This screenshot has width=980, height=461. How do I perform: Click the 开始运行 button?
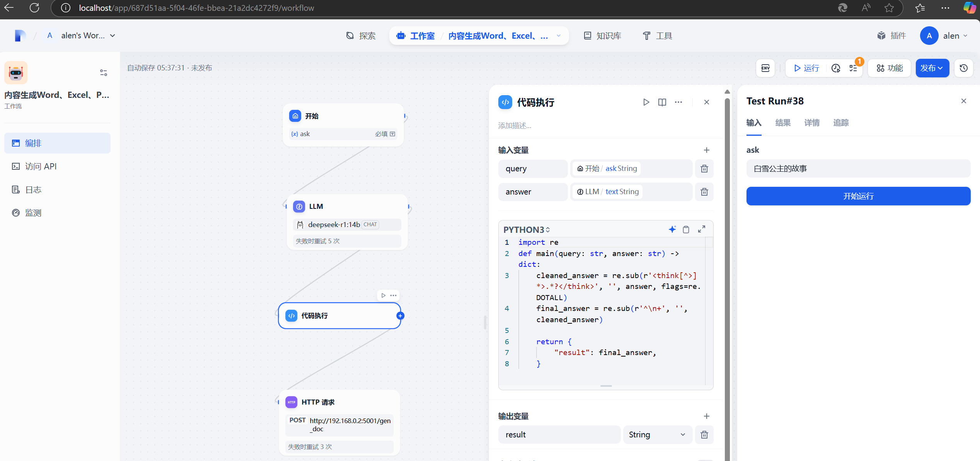click(858, 196)
